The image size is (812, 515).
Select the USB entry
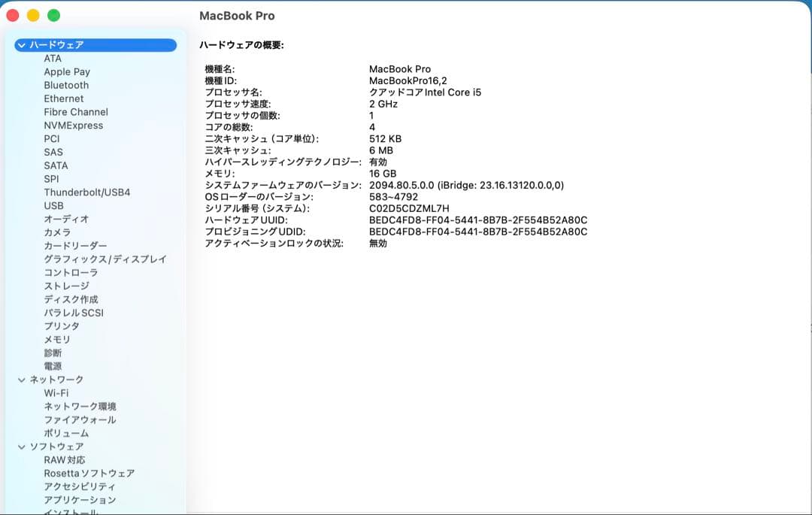pos(54,206)
